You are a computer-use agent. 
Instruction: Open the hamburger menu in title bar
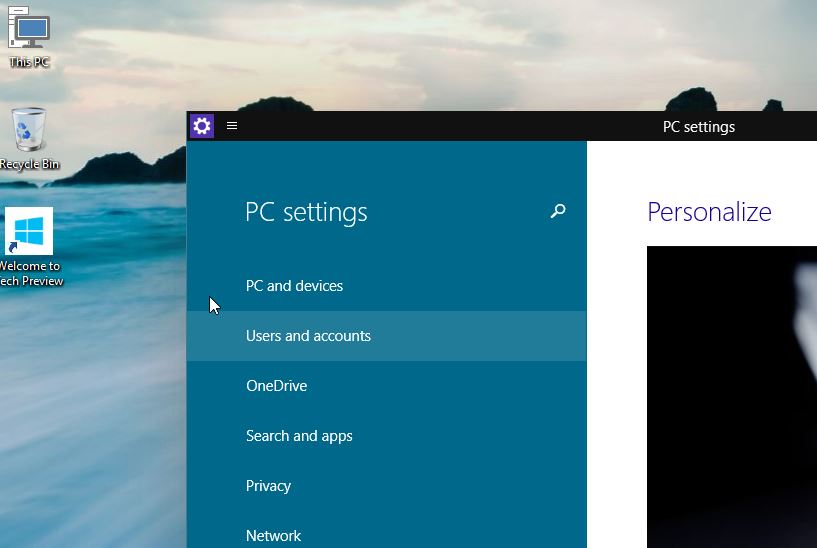pos(232,126)
